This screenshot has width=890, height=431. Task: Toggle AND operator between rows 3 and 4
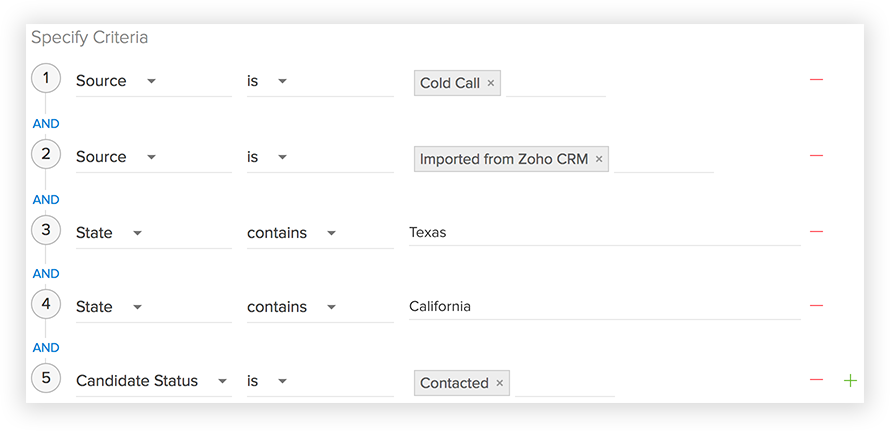coord(46,273)
